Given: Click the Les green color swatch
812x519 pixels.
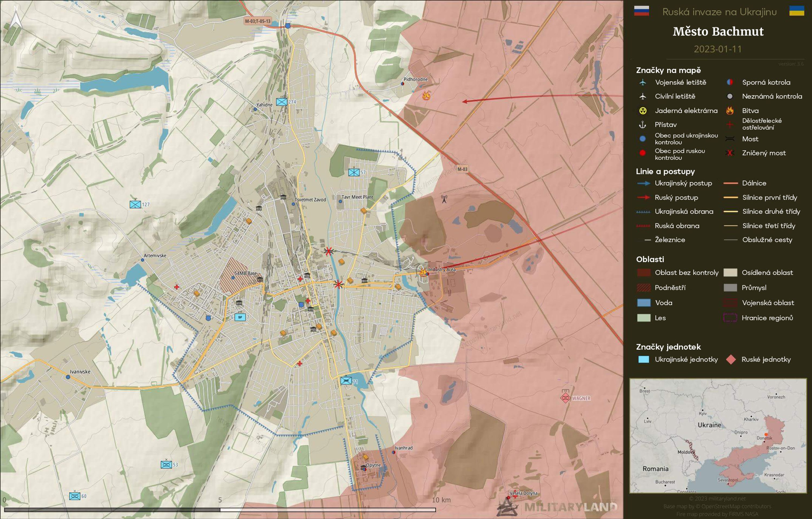Looking at the screenshot, I should (644, 318).
